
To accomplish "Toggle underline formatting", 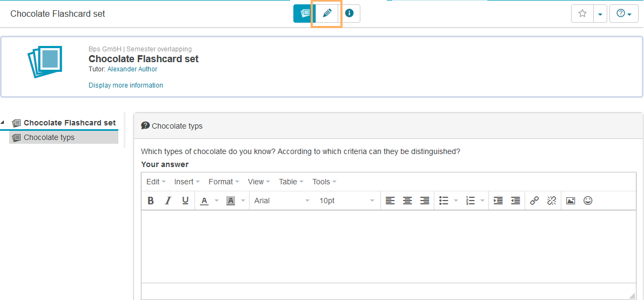I will [x=185, y=201].
